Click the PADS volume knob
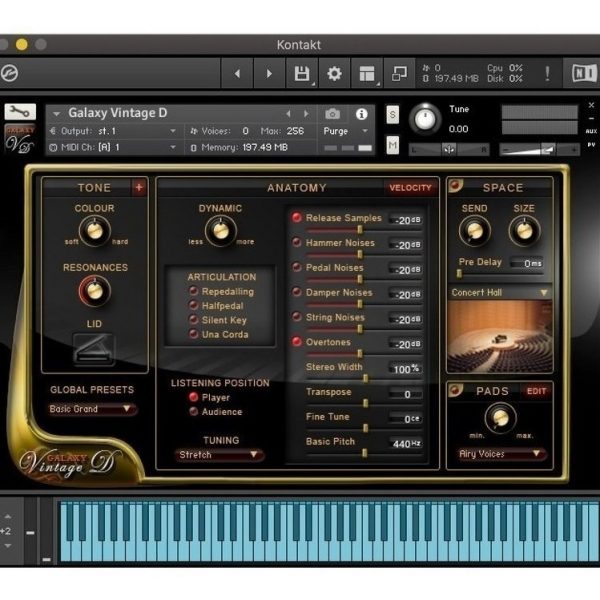600x600 pixels. (x=500, y=417)
